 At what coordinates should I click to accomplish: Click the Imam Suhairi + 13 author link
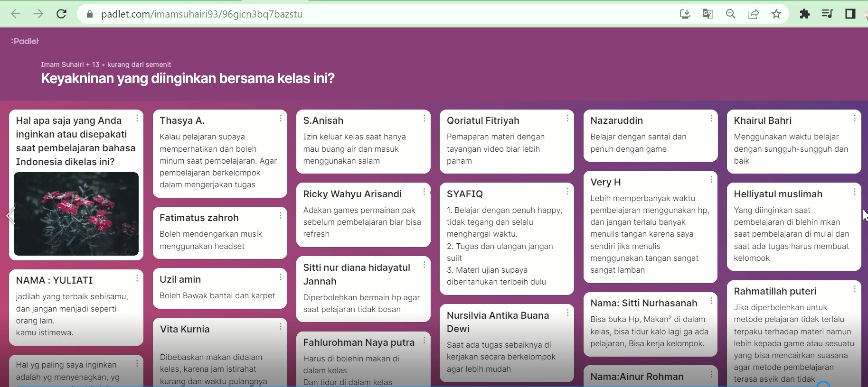pos(70,64)
